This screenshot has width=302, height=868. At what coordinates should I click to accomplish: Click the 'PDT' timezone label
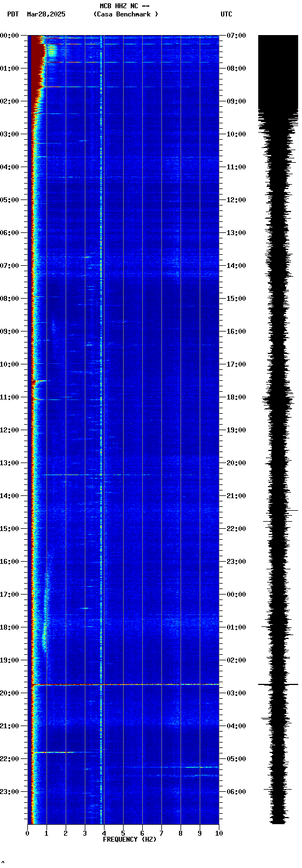(13, 14)
